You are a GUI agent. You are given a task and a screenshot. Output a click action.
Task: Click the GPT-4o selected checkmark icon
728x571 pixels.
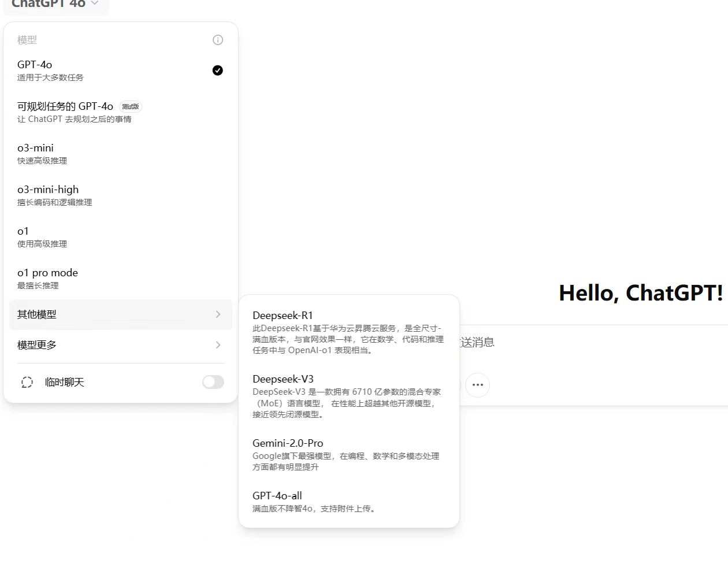(x=218, y=71)
